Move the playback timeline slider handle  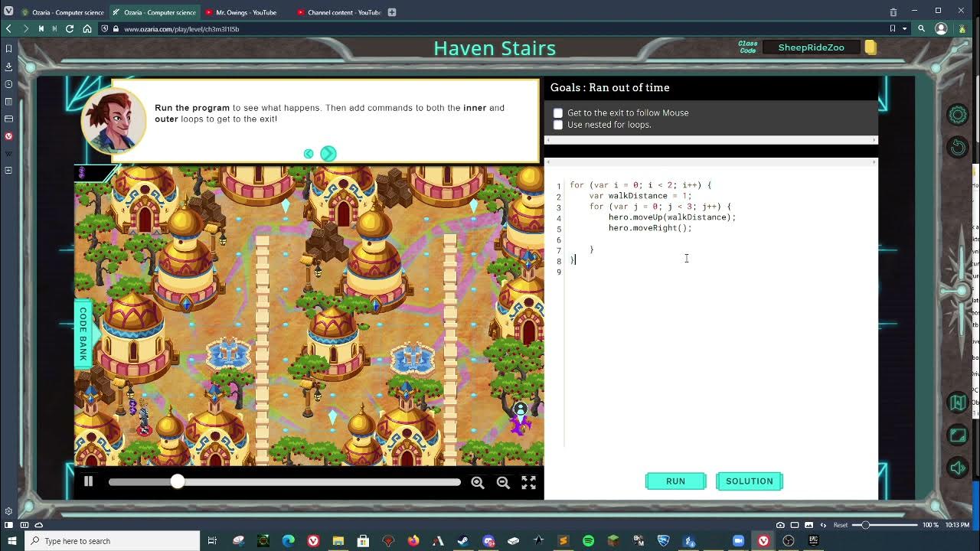tap(178, 481)
